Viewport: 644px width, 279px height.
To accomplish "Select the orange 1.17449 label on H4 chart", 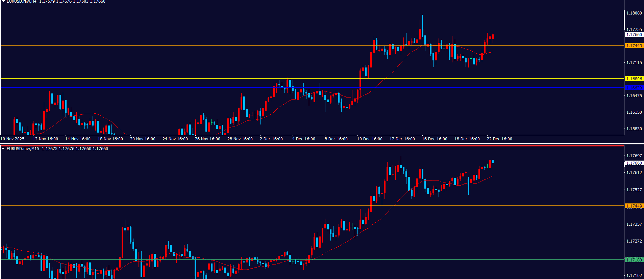I will [634, 46].
